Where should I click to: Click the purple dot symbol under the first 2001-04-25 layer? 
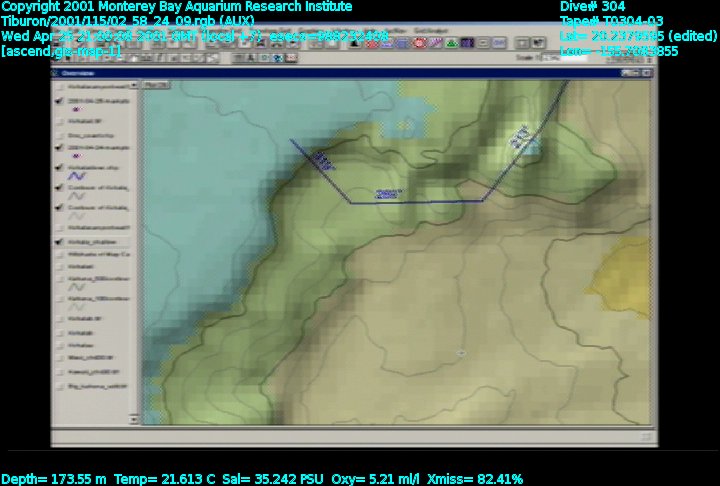[x=79, y=110]
